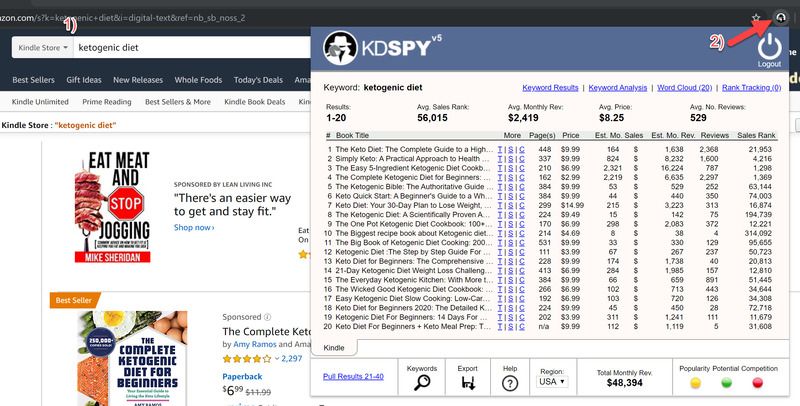The width and height of the screenshot is (800, 406).
Task: Open New Releases in Amazon nav
Action: coord(138,80)
